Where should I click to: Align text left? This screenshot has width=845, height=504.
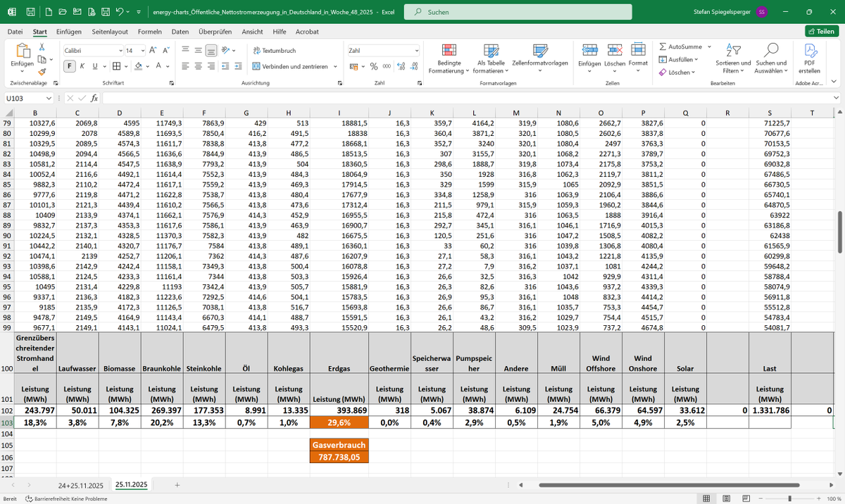coord(184,66)
